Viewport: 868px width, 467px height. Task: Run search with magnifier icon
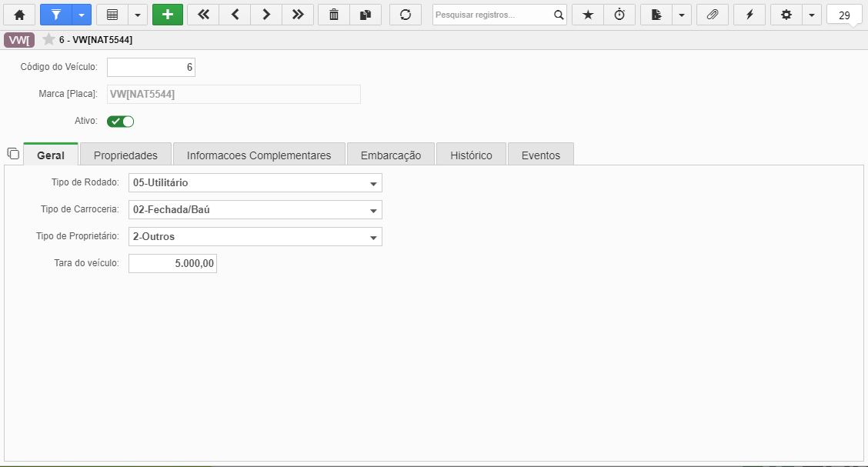(x=559, y=15)
